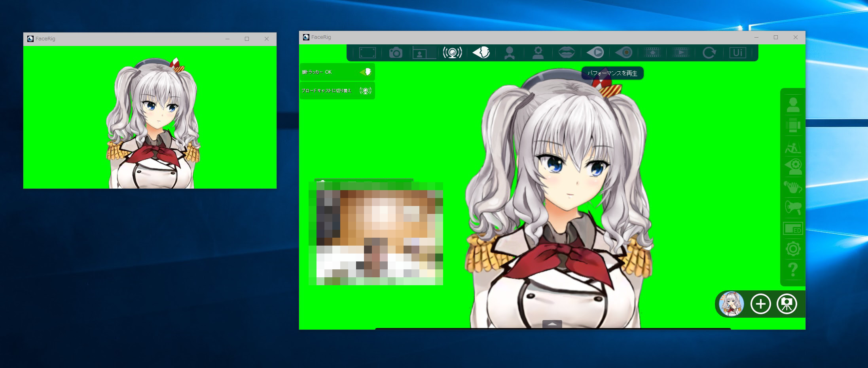The width and height of the screenshot is (868, 368).
Task: Click the camera on tripod icon button
Action: coord(787,304)
